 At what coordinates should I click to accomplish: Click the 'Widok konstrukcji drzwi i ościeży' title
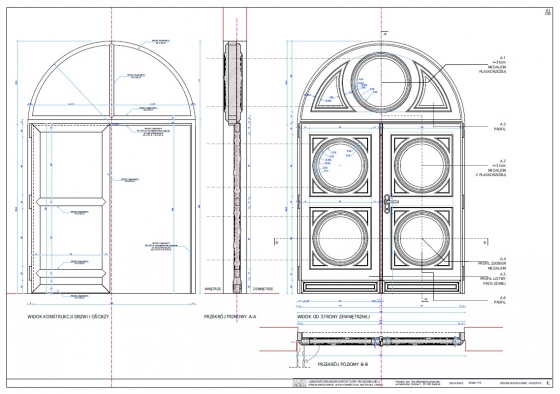[68, 316]
